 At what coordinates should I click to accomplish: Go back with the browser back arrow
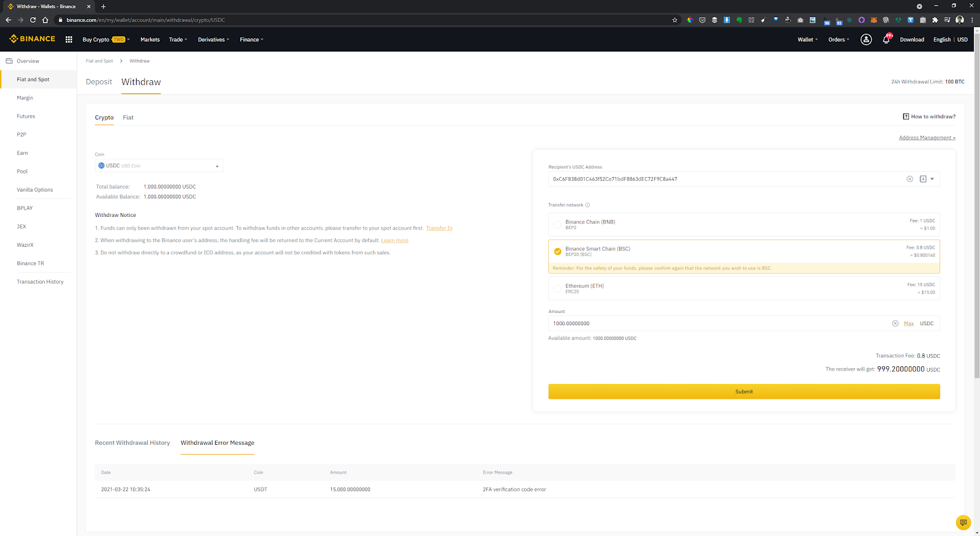click(x=8, y=20)
